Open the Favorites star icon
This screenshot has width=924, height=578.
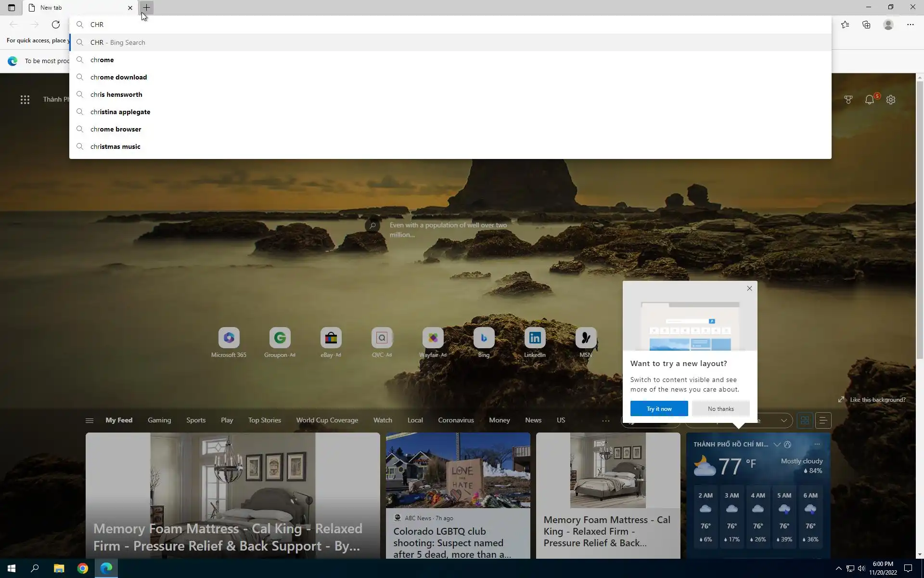845,25
